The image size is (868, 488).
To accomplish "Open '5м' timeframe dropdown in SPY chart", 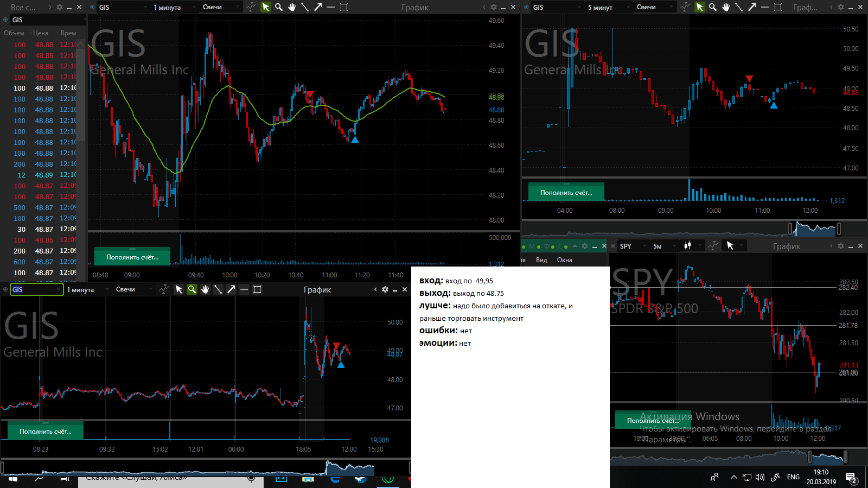I will click(x=664, y=246).
